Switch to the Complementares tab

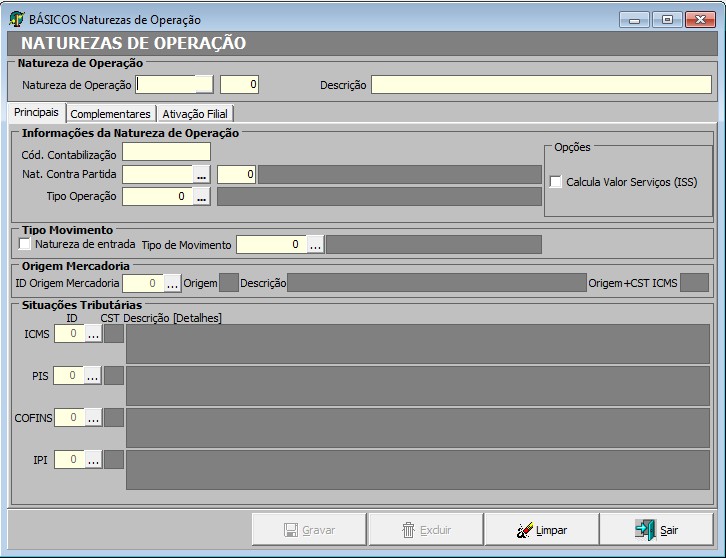tap(110, 114)
